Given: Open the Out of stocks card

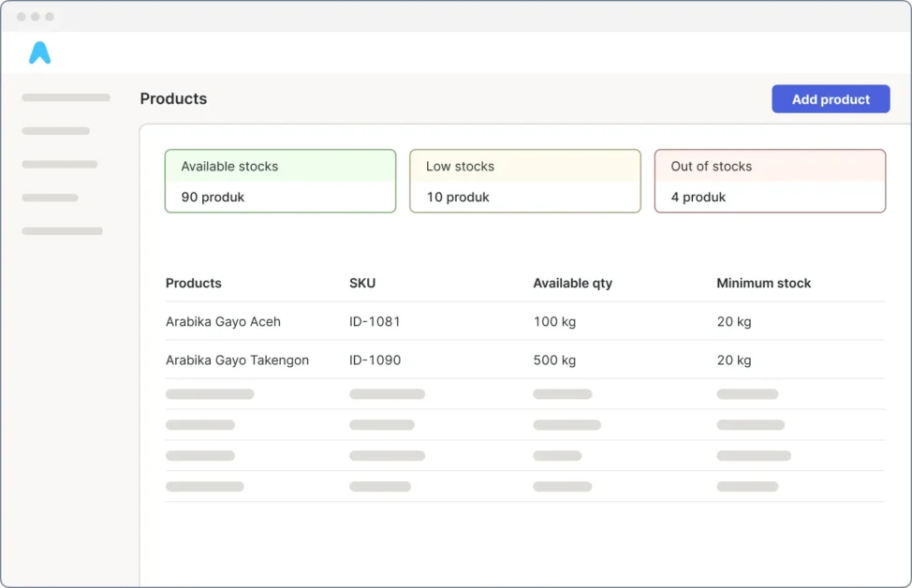Looking at the screenshot, I should point(770,181).
